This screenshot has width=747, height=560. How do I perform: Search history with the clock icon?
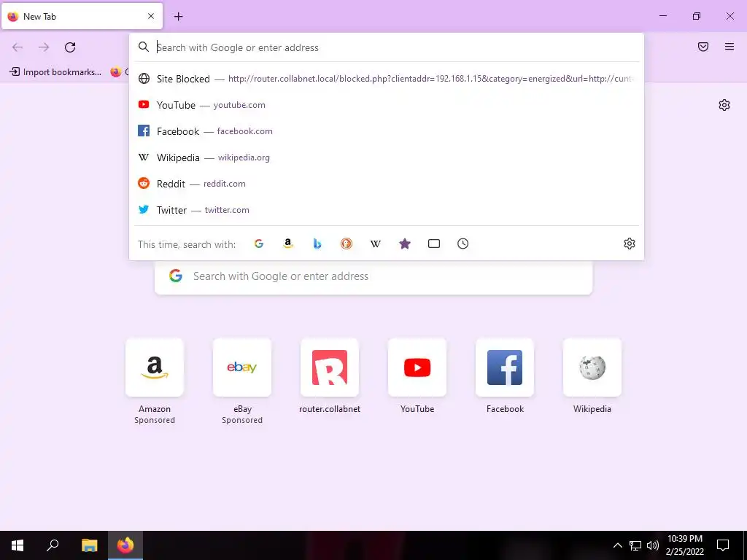pyautogui.click(x=463, y=244)
